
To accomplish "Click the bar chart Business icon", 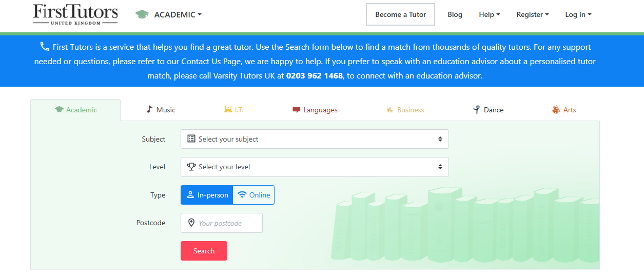I will point(389,110).
